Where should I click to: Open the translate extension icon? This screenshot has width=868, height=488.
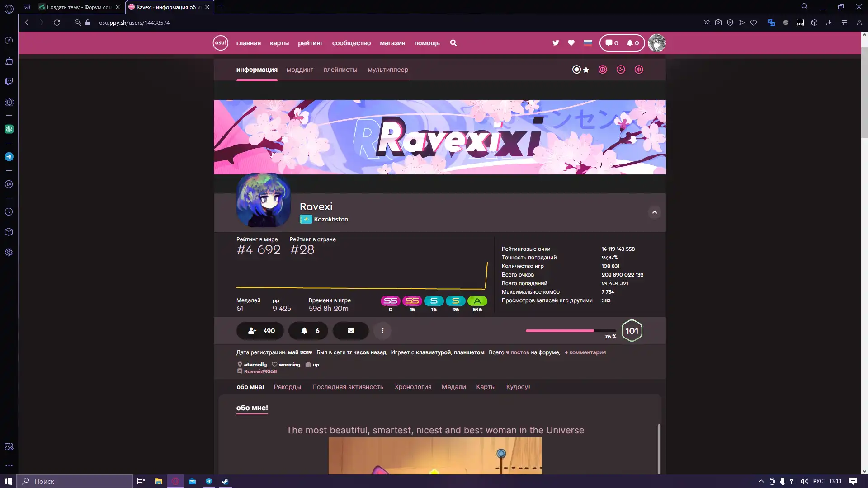click(x=771, y=23)
